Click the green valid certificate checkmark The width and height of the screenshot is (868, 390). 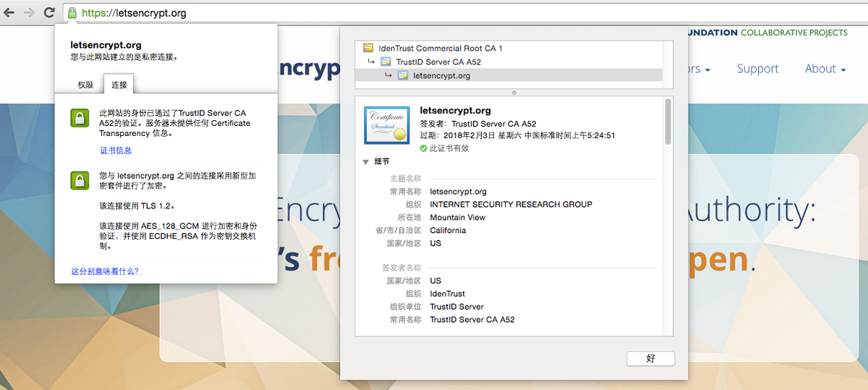(x=423, y=148)
